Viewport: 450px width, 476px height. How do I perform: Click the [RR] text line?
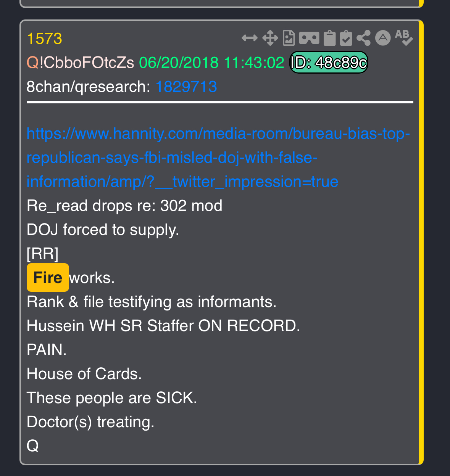point(42,254)
